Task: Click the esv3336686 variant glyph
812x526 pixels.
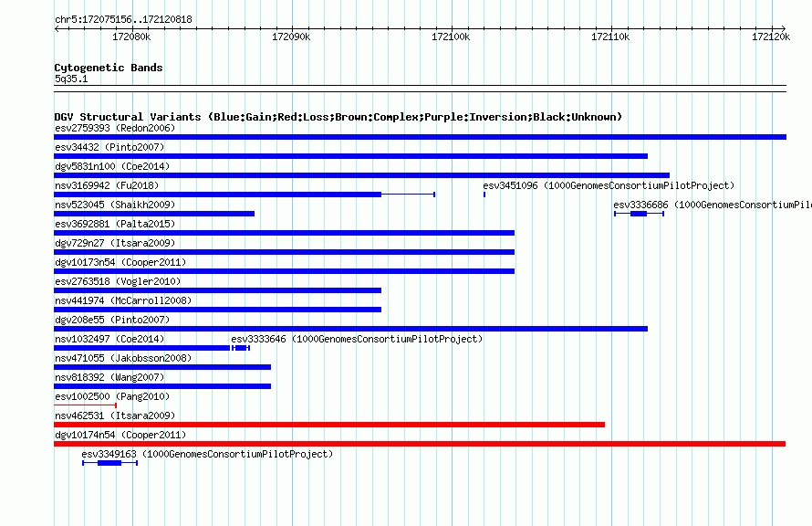Action: pyautogui.click(x=639, y=214)
